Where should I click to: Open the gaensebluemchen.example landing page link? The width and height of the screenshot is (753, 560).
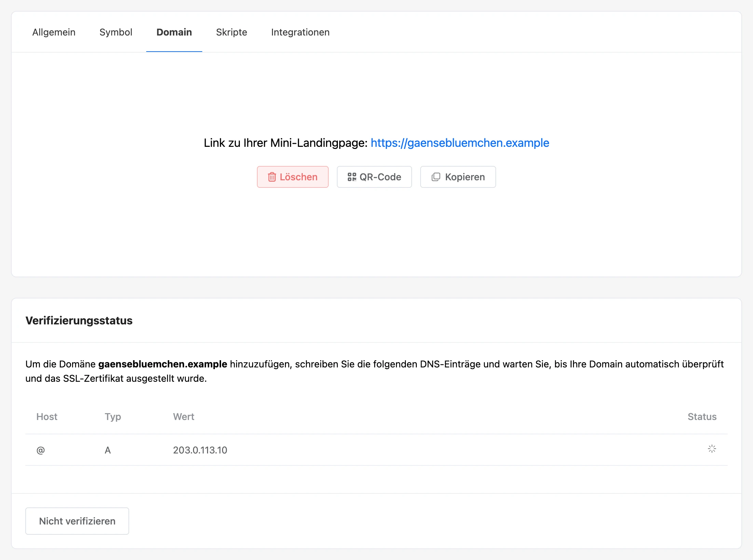coord(460,143)
